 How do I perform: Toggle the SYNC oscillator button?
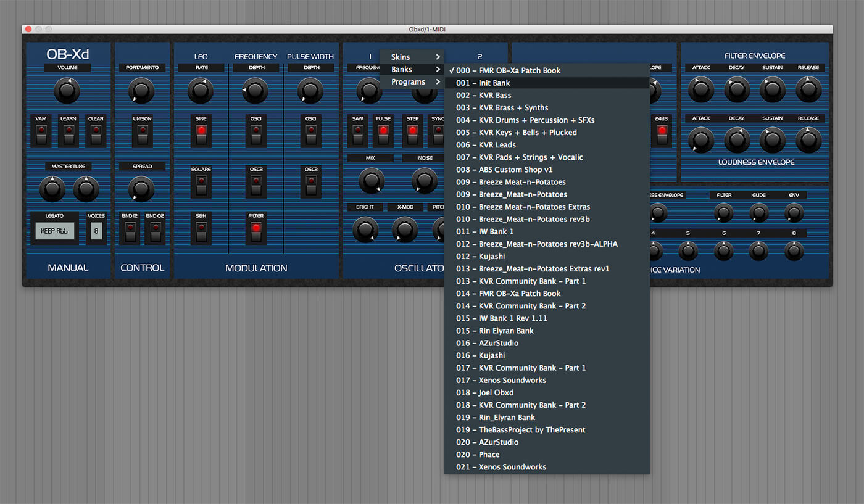point(438,131)
